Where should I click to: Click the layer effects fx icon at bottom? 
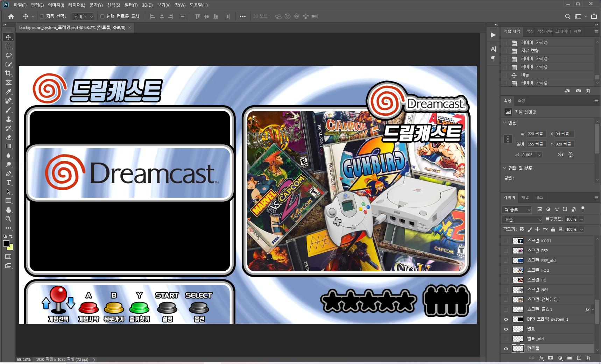coord(541,358)
